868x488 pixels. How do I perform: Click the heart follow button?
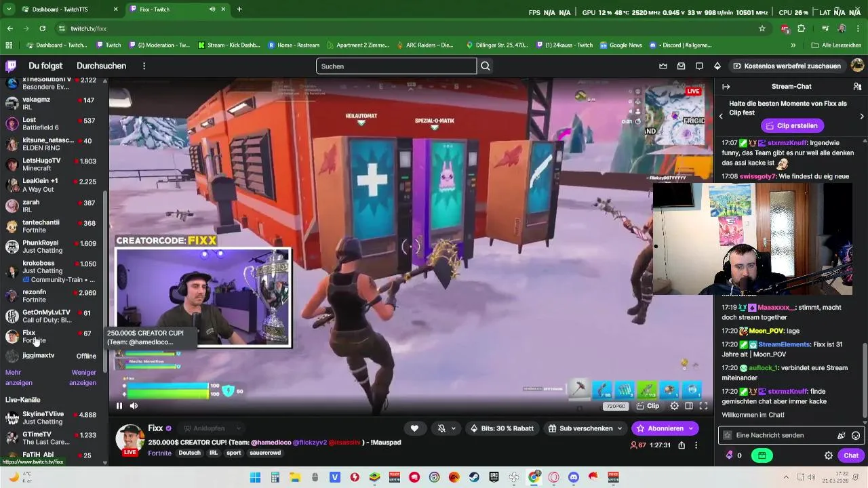[x=414, y=428]
